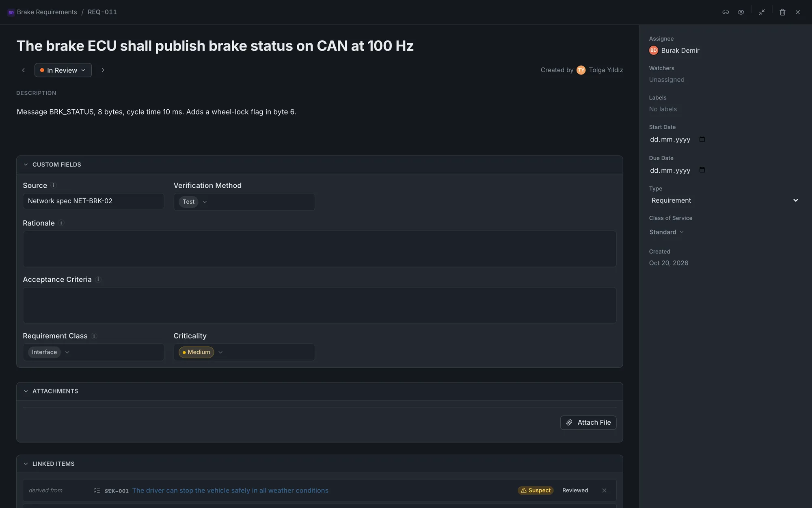The image size is (812, 508).
Task: Click the Acceptance Criteria info icon
Action: (x=98, y=279)
